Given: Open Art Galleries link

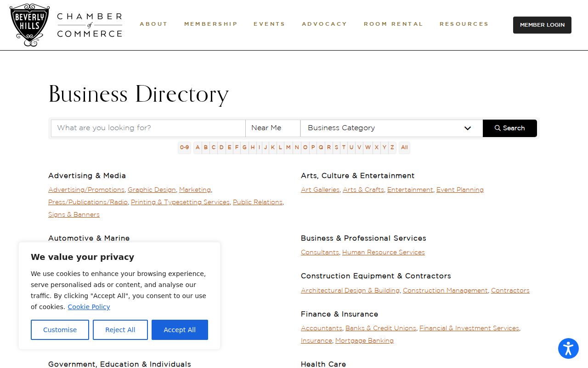Looking at the screenshot, I should (320, 190).
